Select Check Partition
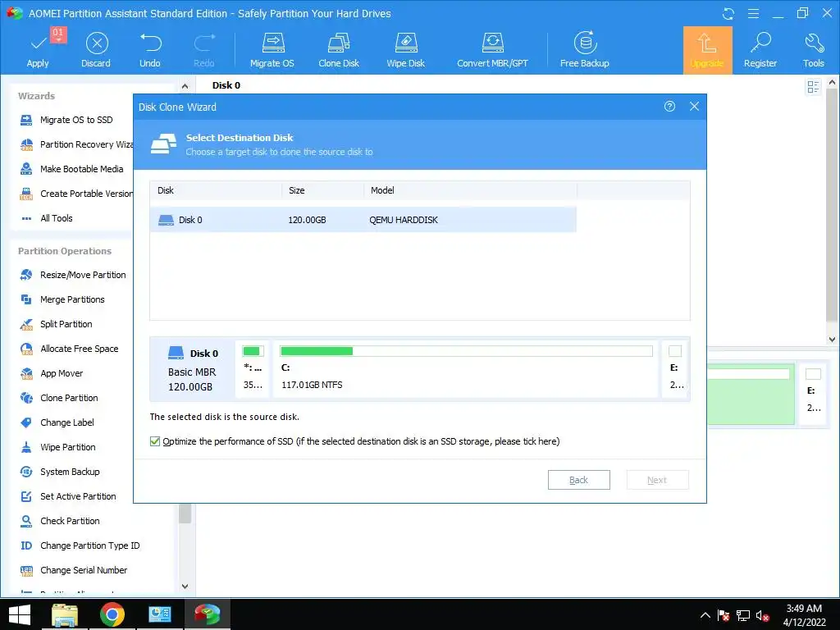 pyautogui.click(x=60, y=521)
